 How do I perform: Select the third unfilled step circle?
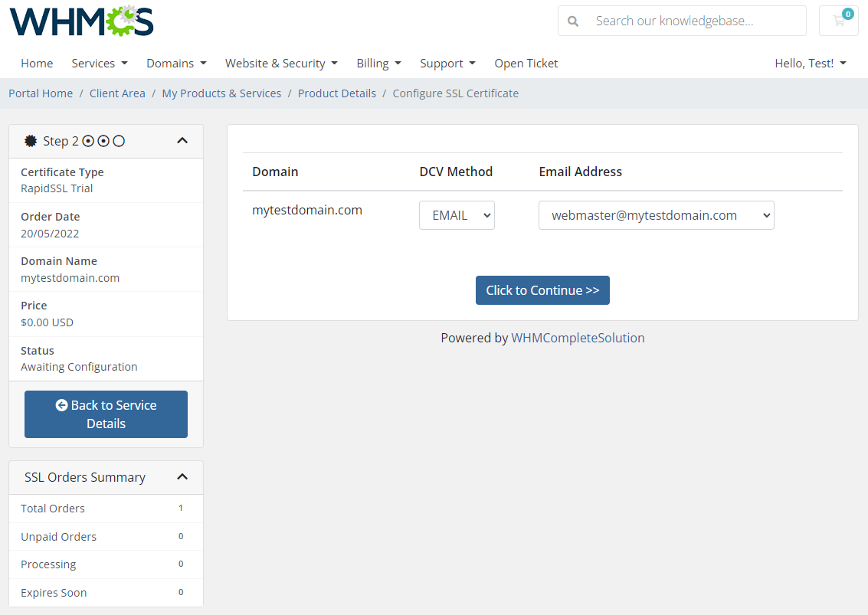pyautogui.click(x=120, y=141)
